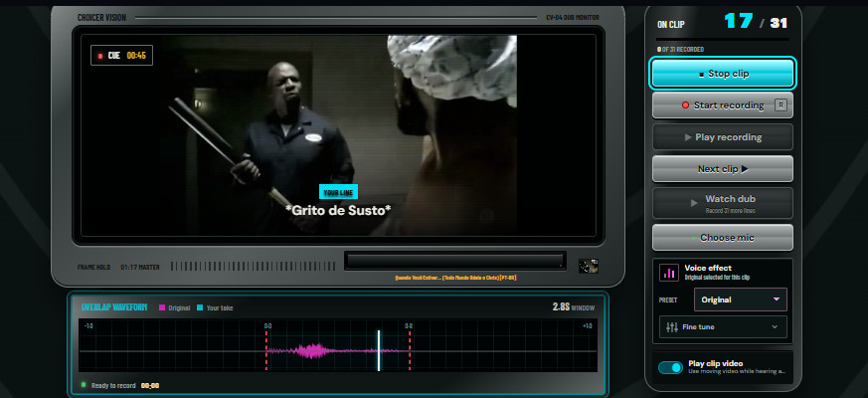Image resolution: width=868 pixels, height=398 pixels.
Task: Click the 2.8S WINDOW label
Action: (x=574, y=307)
